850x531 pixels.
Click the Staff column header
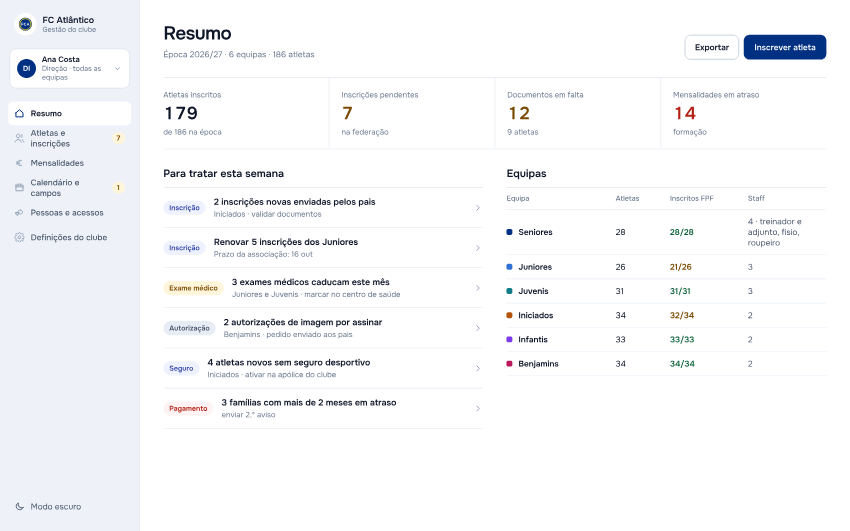[756, 199]
